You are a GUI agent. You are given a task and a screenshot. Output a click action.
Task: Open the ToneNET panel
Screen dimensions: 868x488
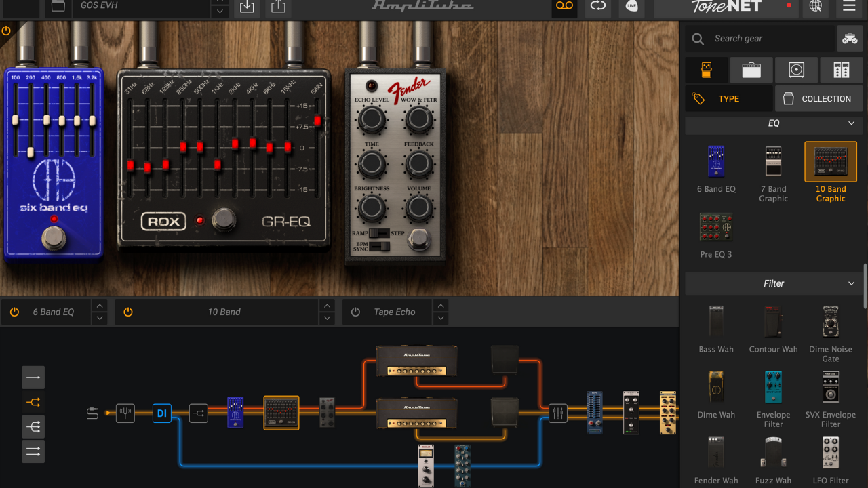(726, 7)
